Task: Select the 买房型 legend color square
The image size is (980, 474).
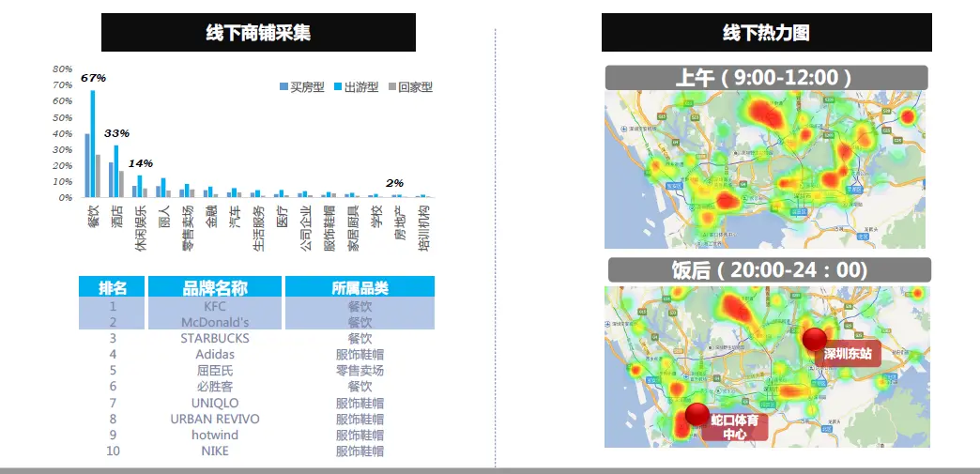Action: 283,87
